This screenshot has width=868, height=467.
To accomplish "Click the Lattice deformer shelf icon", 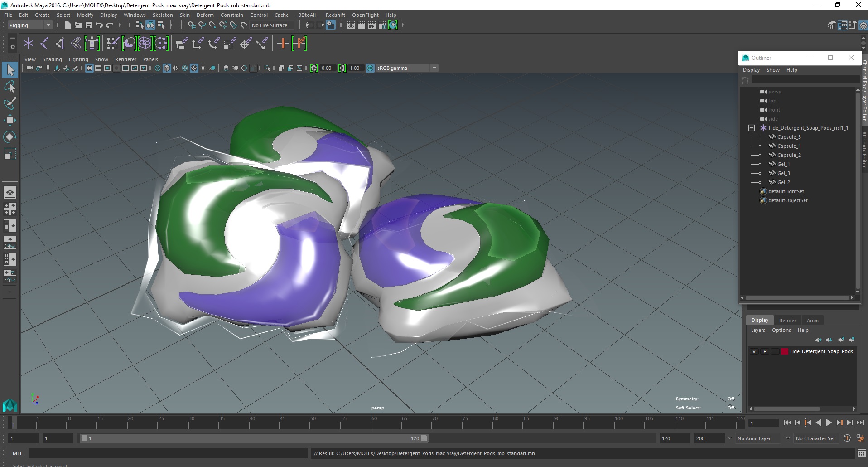I will [145, 44].
